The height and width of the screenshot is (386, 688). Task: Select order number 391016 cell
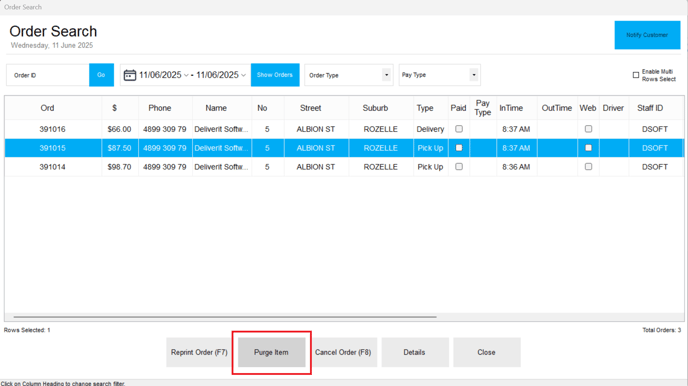pyautogui.click(x=53, y=129)
